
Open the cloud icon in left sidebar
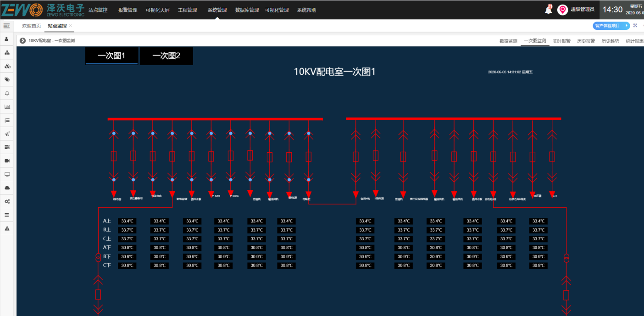click(7, 188)
